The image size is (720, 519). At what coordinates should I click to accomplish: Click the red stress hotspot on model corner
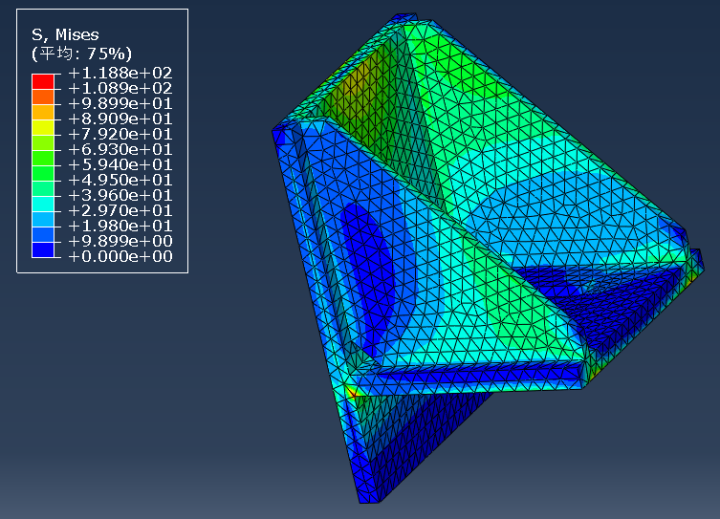(351, 393)
